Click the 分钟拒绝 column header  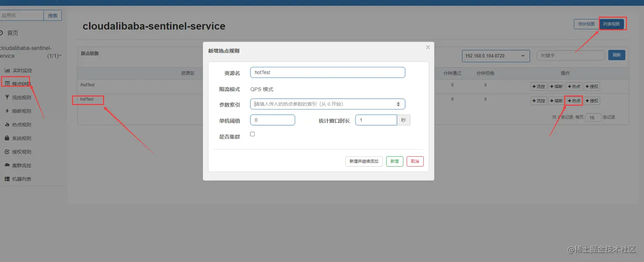click(x=485, y=73)
